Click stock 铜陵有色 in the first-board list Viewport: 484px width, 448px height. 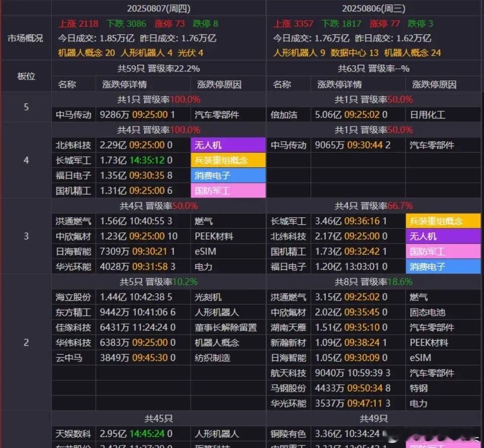288,434
